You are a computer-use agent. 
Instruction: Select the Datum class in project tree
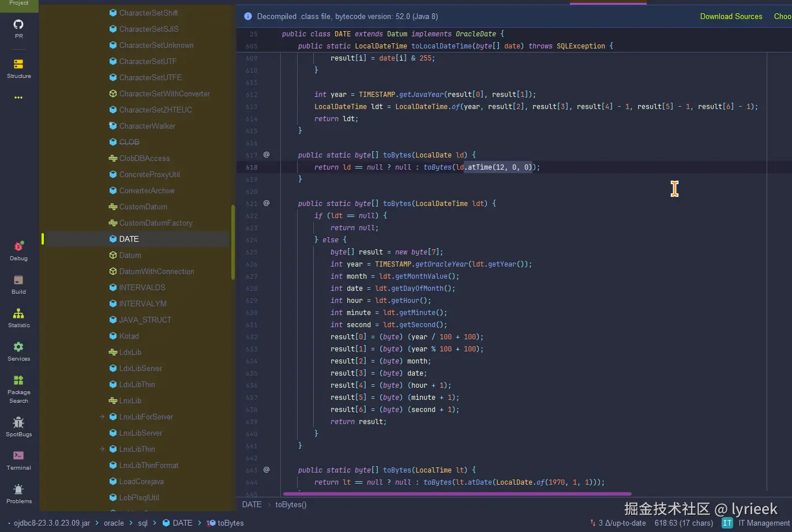pos(130,255)
